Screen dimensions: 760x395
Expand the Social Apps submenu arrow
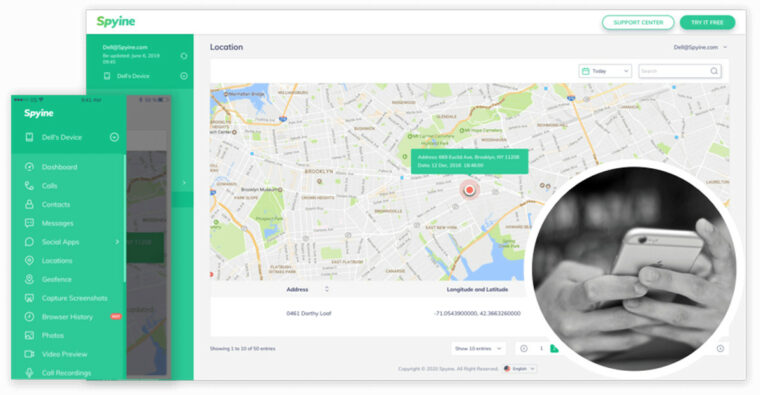[117, 241]
